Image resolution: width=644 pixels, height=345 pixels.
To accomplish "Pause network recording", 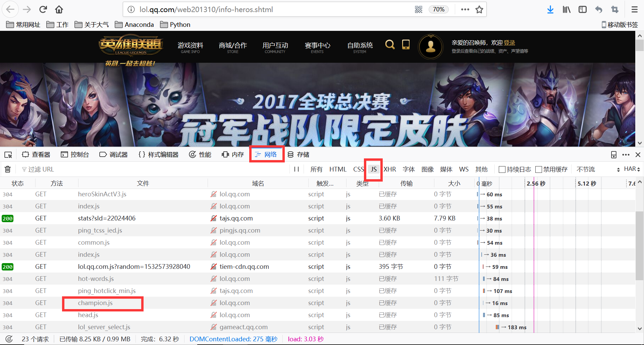I will [297, 169].
